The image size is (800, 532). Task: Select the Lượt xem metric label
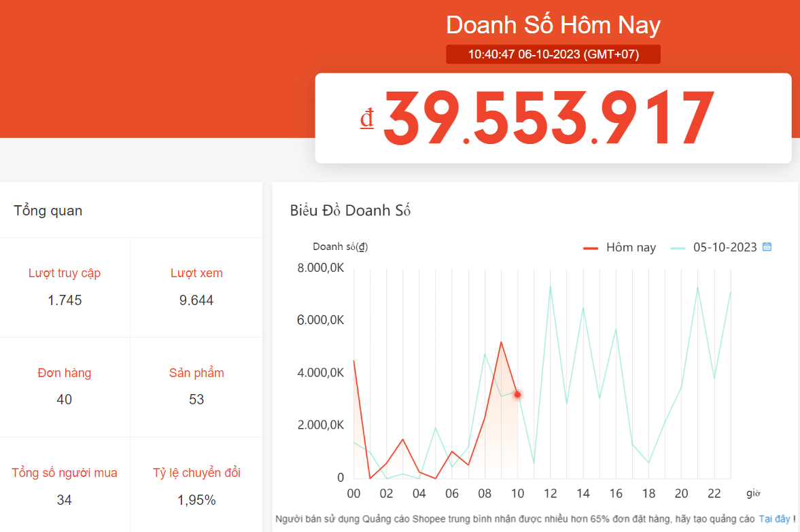coord(196,273)
